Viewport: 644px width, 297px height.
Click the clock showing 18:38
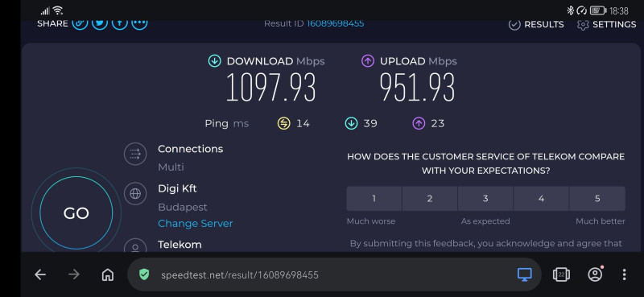click(x=619, y=10)
